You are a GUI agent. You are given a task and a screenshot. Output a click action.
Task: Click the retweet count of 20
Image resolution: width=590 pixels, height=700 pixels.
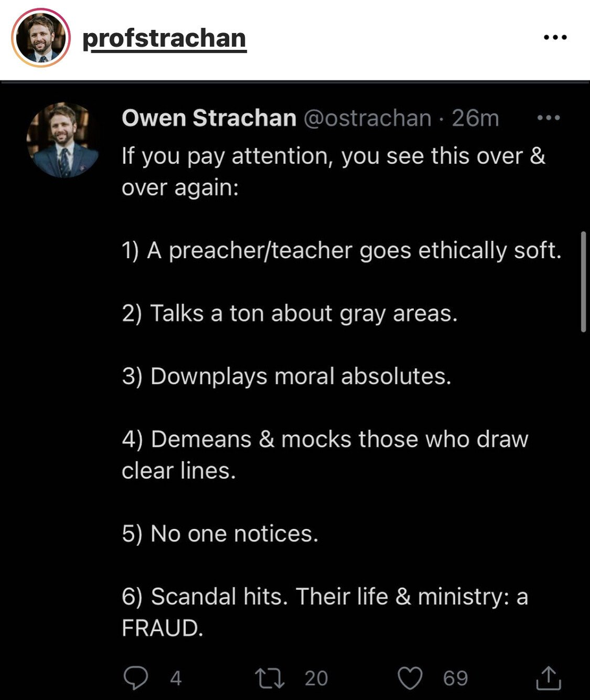[316, 678]
